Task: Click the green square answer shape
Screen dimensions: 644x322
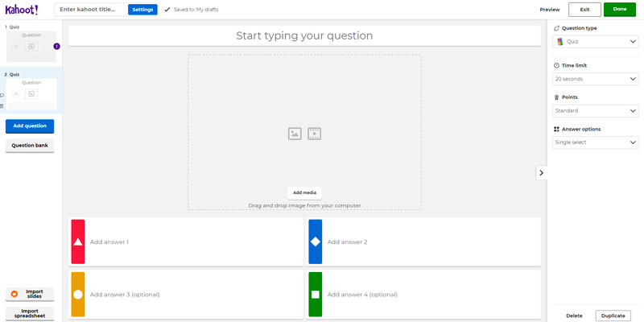Action: [x=316, y=295]
